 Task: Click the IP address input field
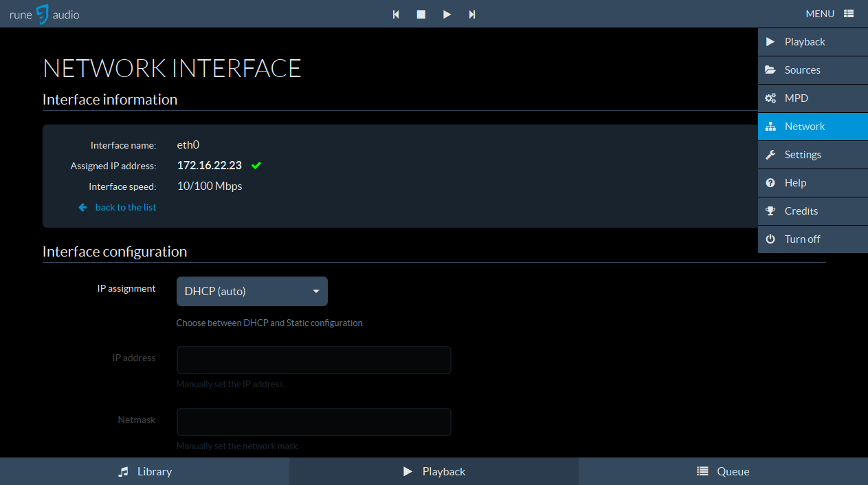point(313,360)
